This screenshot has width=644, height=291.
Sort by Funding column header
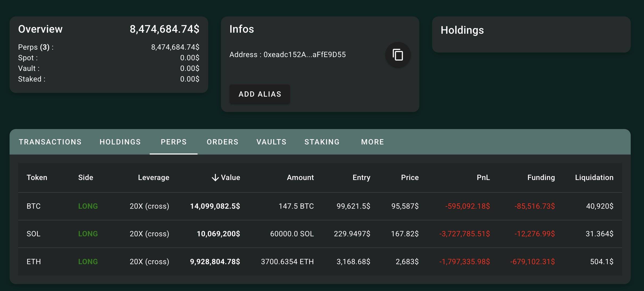point(541,177)
